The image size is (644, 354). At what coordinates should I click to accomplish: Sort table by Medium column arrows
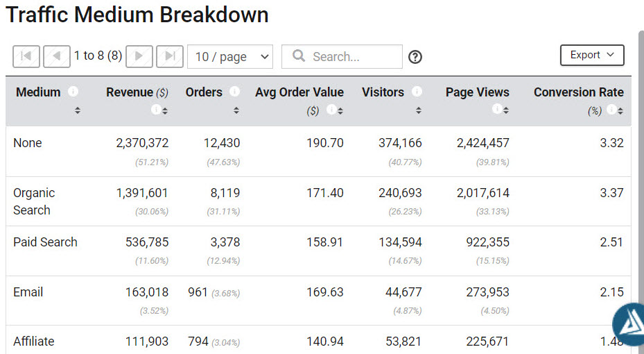coord(77,110)
